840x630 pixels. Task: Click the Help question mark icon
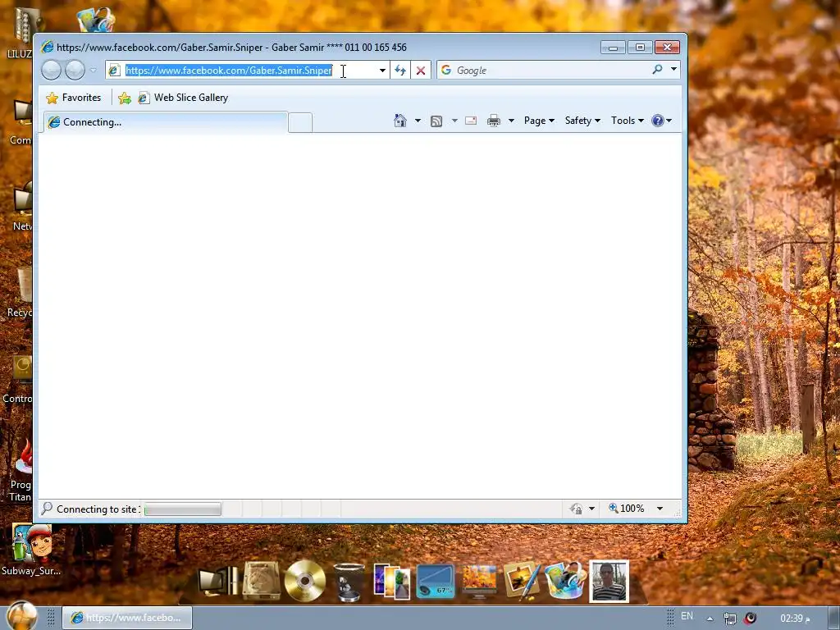click(658, 121)
